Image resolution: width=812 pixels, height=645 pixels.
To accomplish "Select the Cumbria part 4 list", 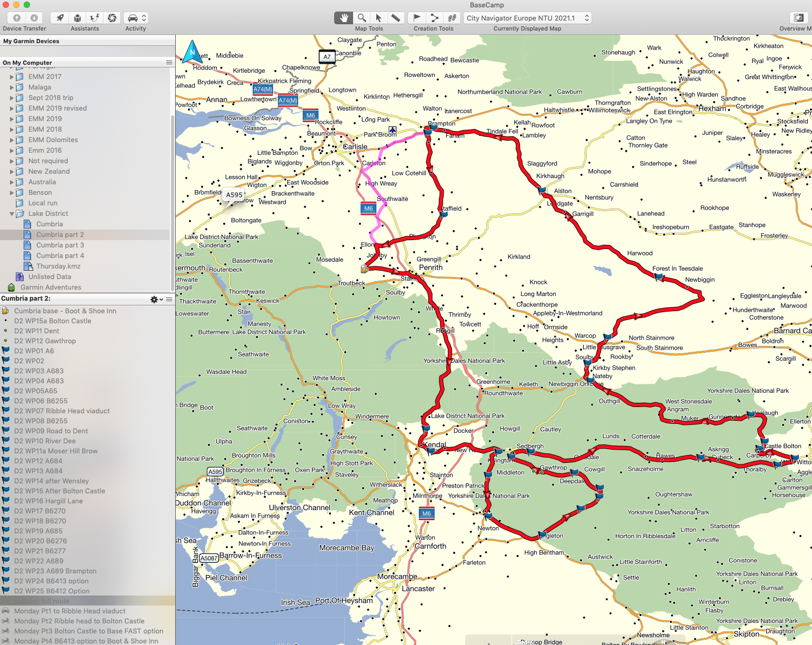I will (x=60, y=255).
